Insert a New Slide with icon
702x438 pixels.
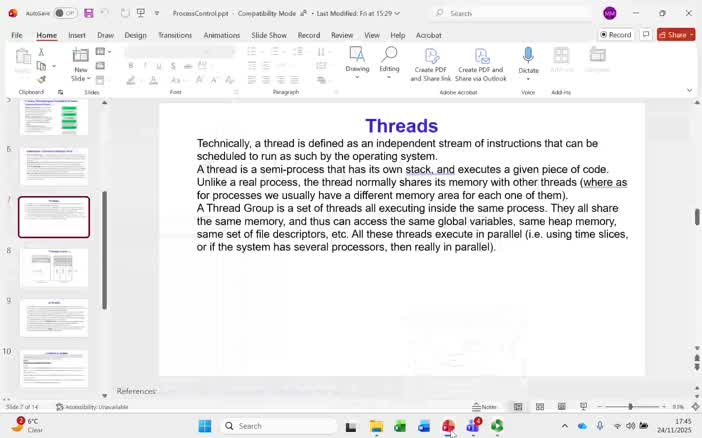click(x=81, y=56)
